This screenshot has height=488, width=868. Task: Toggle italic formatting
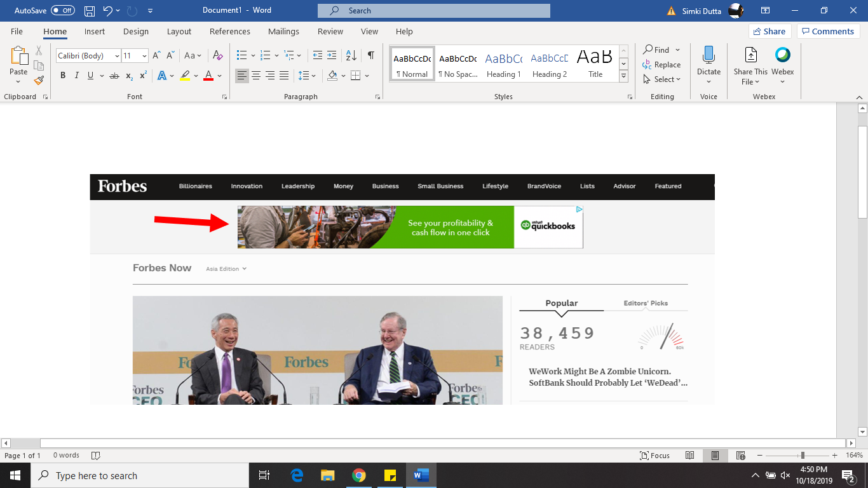coord(77,76)
